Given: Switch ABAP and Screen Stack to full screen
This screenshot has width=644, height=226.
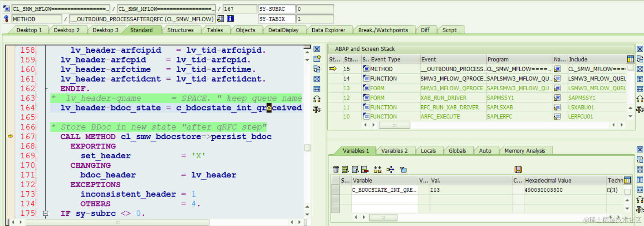Looking at the screenshot, I should 640,69.
